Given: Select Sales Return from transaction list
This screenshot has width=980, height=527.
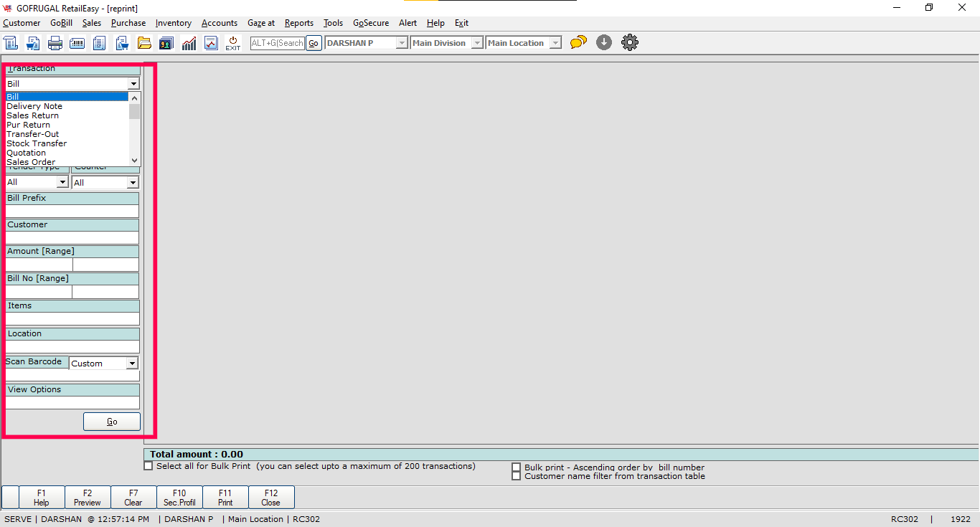Looking at the screenshot, I should click(x=67, y=115).
